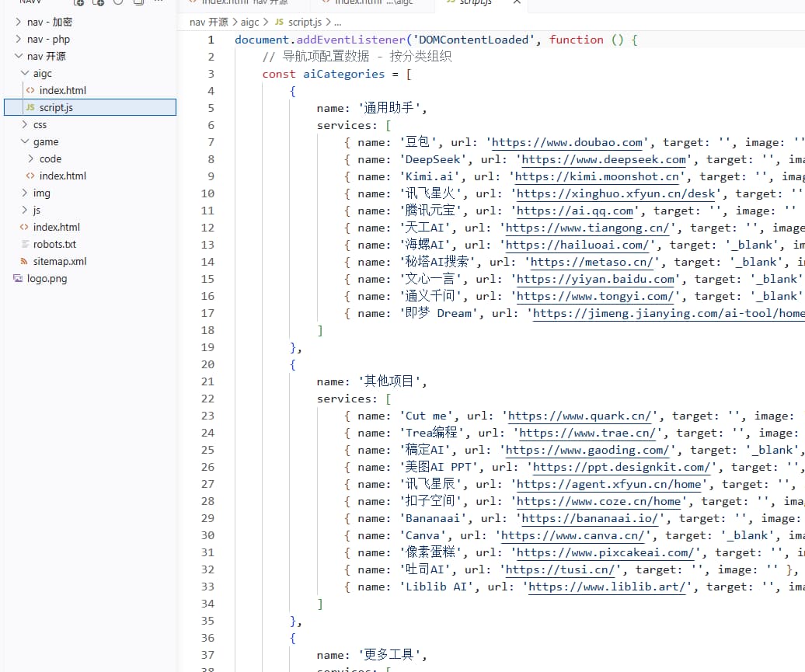
Task: Collapse the aigc folder chevron
Action: tap(25, 73)
